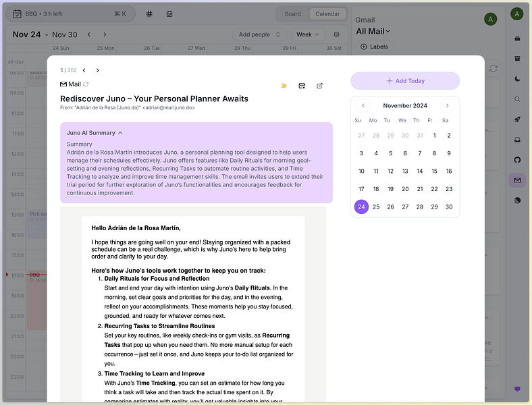Viewport: 532px width, 405px height.
Task: Open GitHub integration icon in sidebar
Action: [x=517, y=160]
